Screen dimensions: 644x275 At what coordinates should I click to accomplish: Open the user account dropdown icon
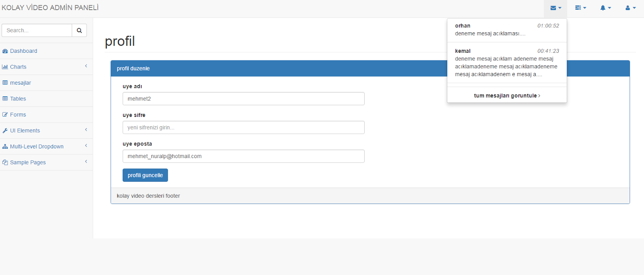630,8
